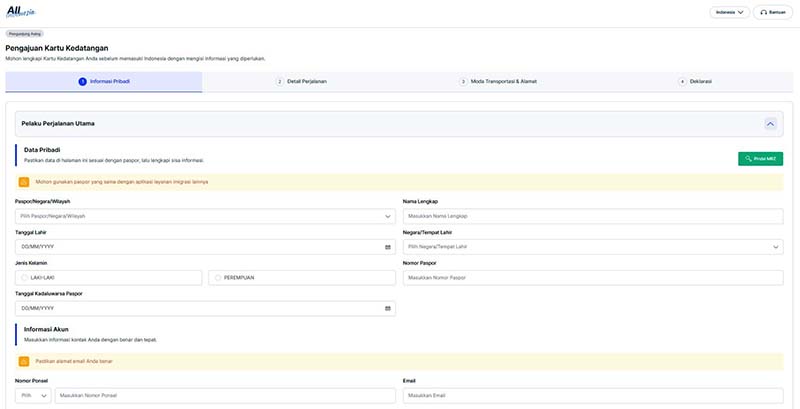Open the Moda Transportasi & Alamat tab
Viewport: 800px width, 409px height.
pyautogui.click(x=498, y=81)
